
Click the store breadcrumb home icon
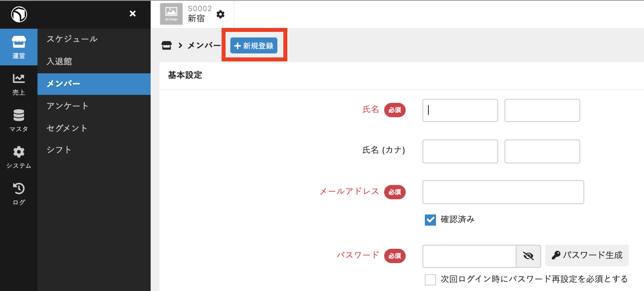167,45
